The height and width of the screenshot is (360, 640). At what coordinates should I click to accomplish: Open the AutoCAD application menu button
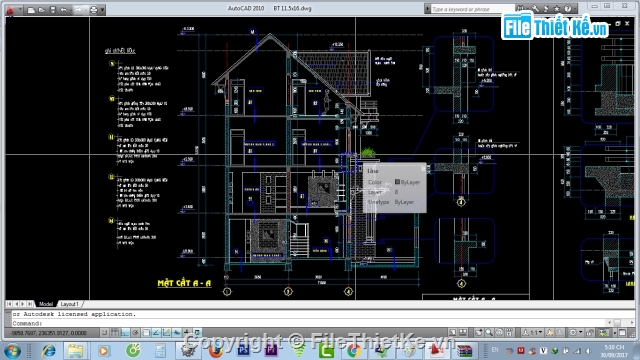click(11, 10)
